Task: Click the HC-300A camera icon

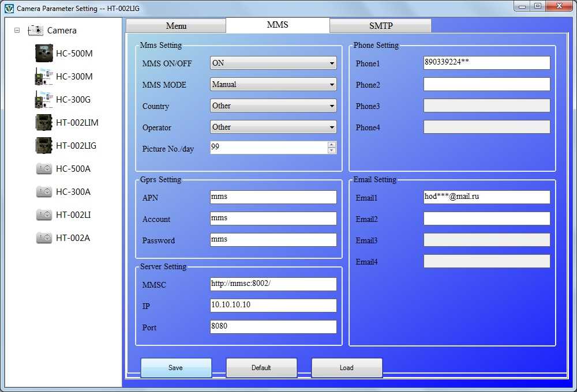Action: pos(44,192)
